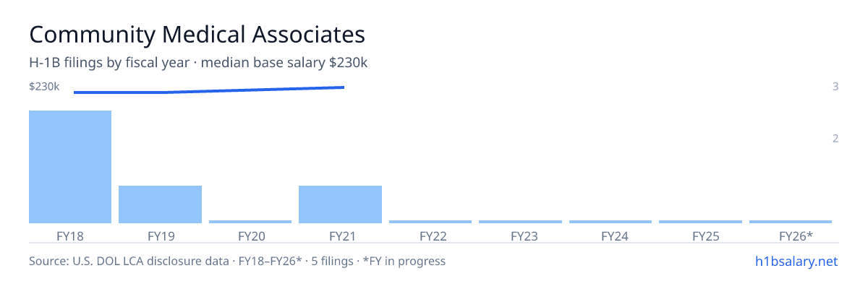
Task: Select the FY18 axis label
Action: tap(70, 236)
